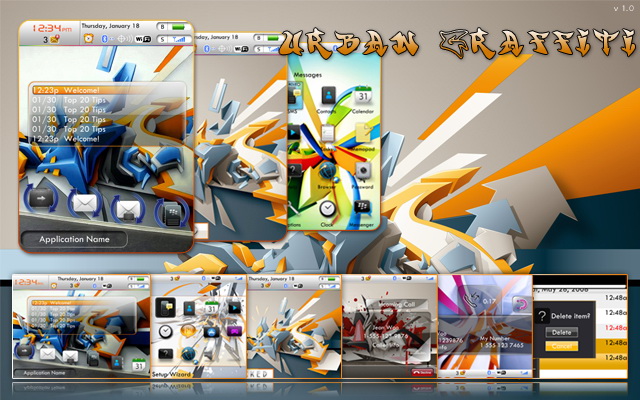The height and width of the screenshot is (400, 640).
Task: Click the selected phone-chat icon in Setup Wizard thumbnail
Action: coord(165,307)
